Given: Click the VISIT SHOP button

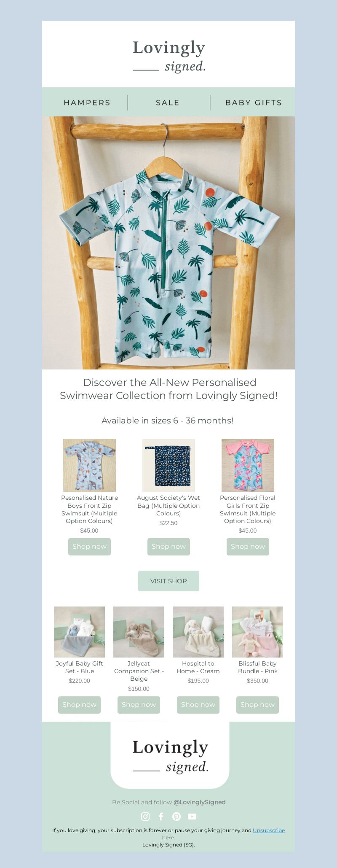Looking at the screenshot, I should 168,581.
